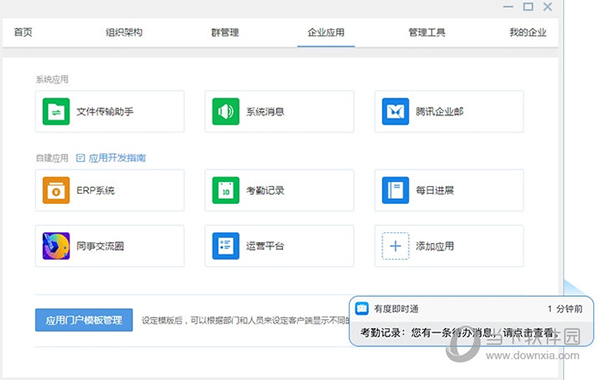Open the colorful 同事交流圈 icon
This screenshot has width=600, height=380.
(56, 246)
